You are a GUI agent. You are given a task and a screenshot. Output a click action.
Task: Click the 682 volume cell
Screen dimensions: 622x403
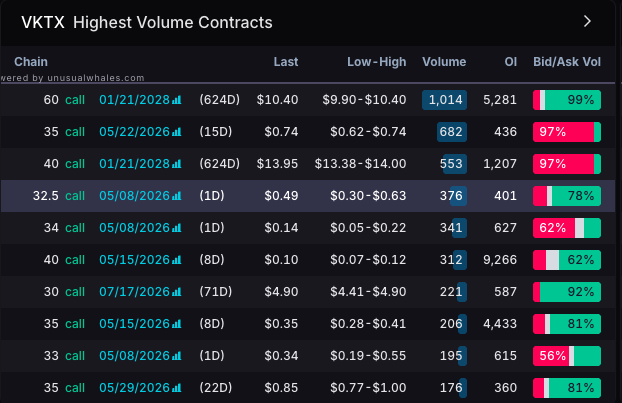(451, 132)
